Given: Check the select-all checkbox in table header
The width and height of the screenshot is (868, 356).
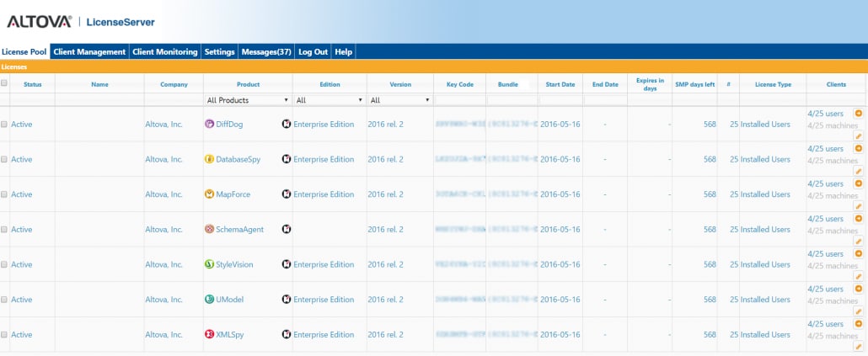Looking at the screenshot, I should tap(4, 83).
